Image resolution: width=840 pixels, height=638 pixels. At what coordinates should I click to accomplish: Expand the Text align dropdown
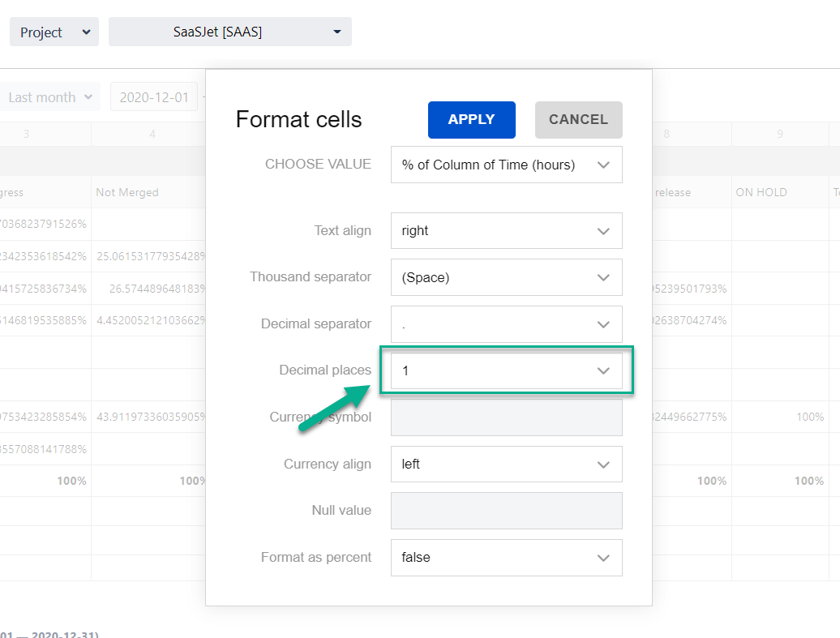(506, 231)
